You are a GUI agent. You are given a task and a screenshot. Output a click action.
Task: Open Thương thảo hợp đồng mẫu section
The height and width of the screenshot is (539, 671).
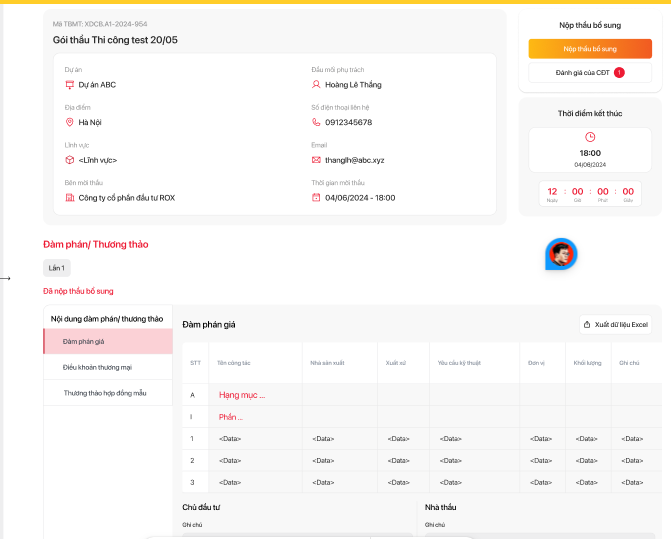pyautogui.click(x=107, y=393)
